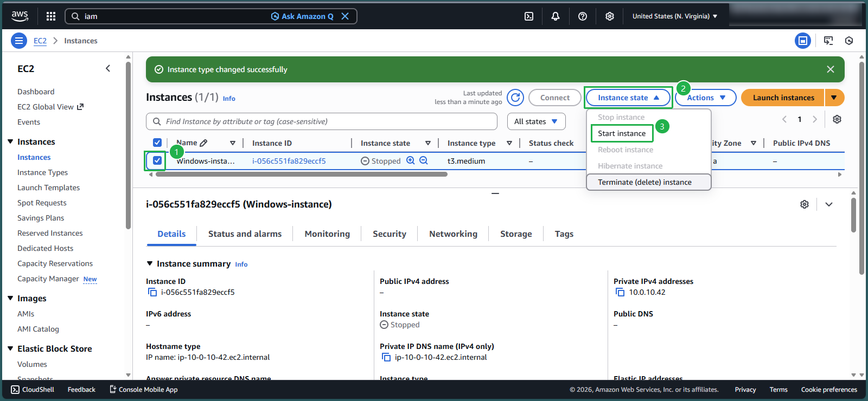Screen dimensions: 868x401
Task: Sort by the Instance state column arrow
Action: click(x=428, y=143)
